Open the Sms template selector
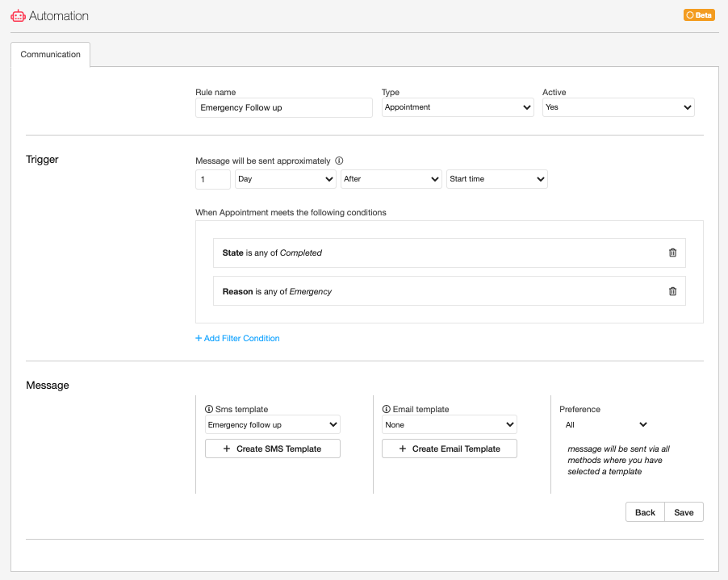This screenshot has height=580, width=728. 273,425
